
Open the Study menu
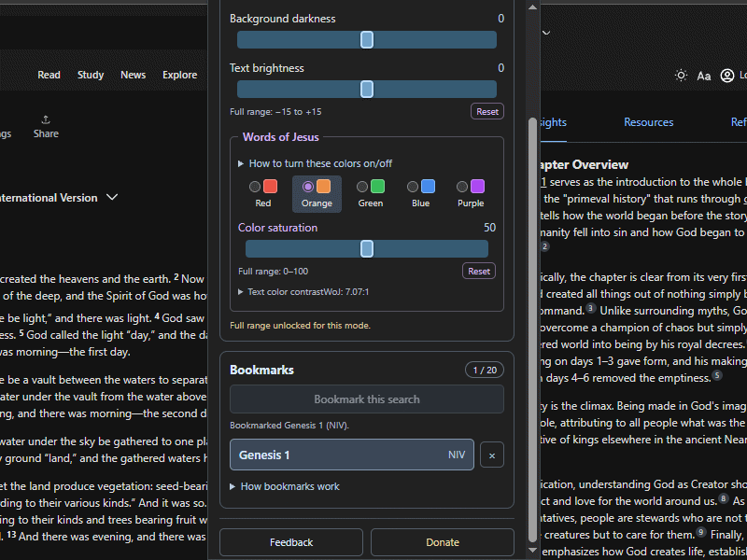pos(91,76)
